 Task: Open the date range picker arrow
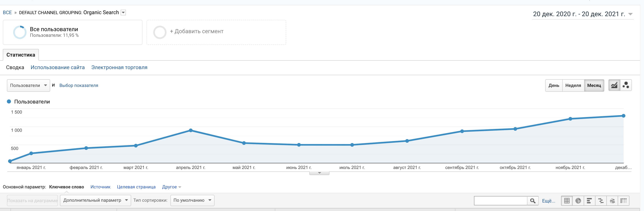click(630, 14)
